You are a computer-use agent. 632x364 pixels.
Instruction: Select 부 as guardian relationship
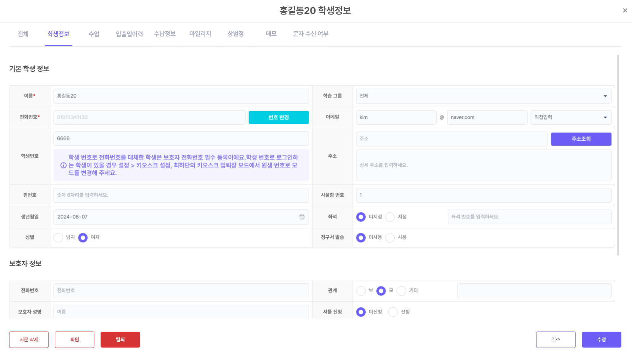click(361, 291)
